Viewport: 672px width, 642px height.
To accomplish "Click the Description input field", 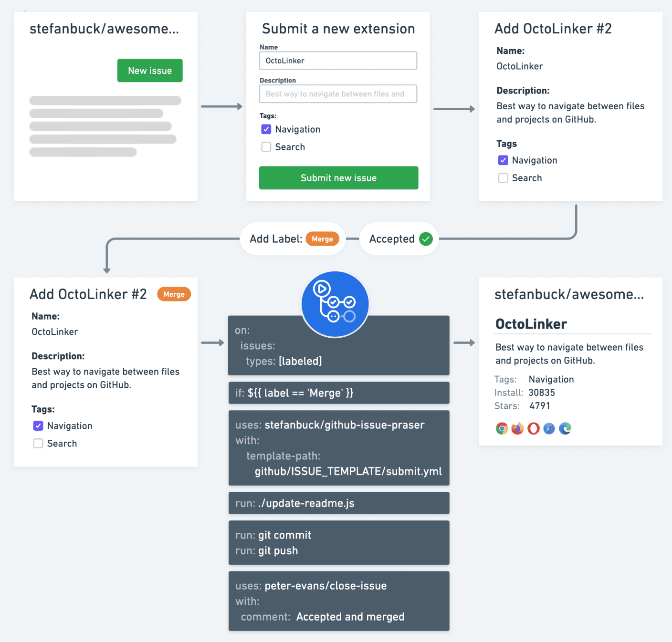I will click(x=338, y=94).
